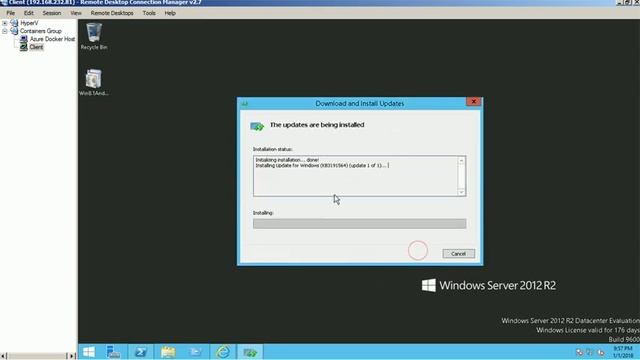This screenshot has width=640, height=360.
Task: Click the volume icon in system tray
Action: [601, 352]
